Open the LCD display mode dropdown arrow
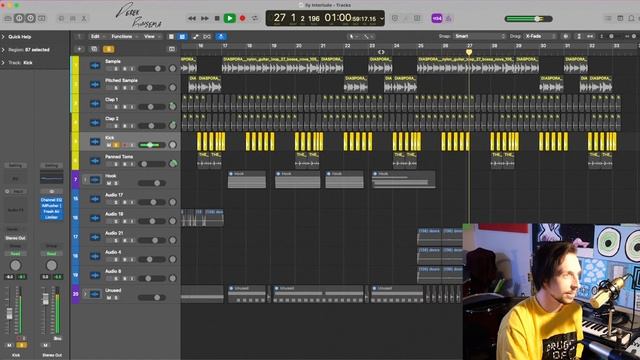 click(x=382, y=18)
